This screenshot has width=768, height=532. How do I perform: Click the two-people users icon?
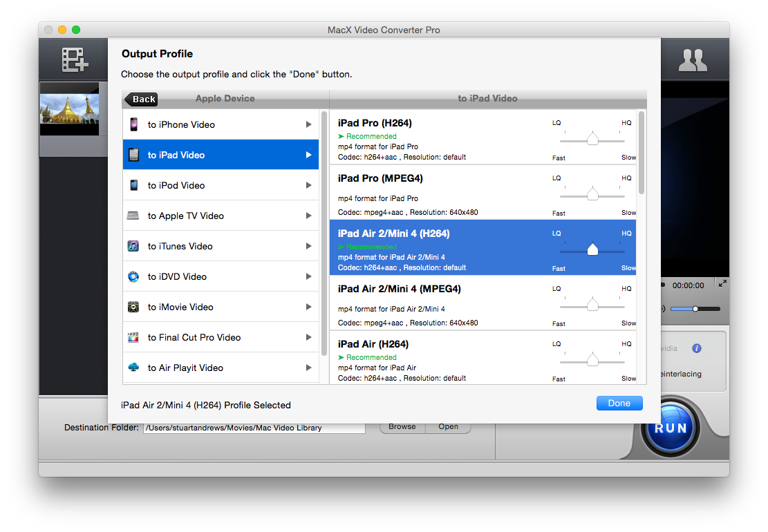click(692, 61)
